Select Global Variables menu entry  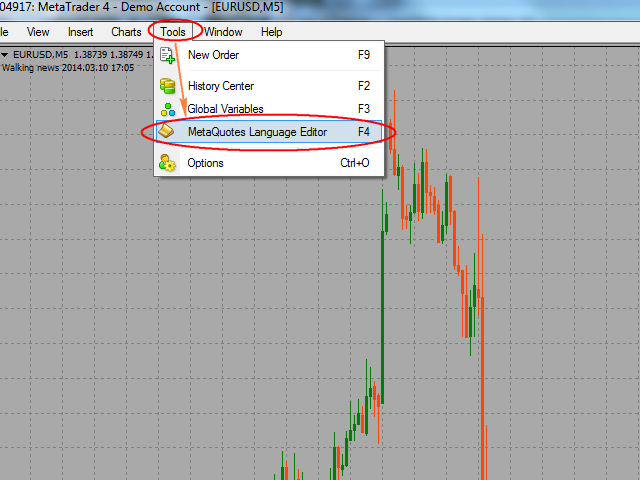(269, 109)
